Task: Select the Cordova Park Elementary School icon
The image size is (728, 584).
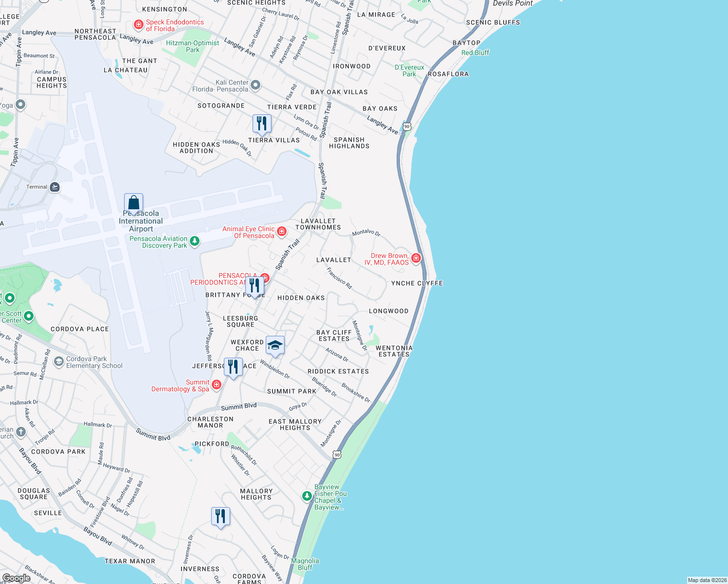Action: 58,362
